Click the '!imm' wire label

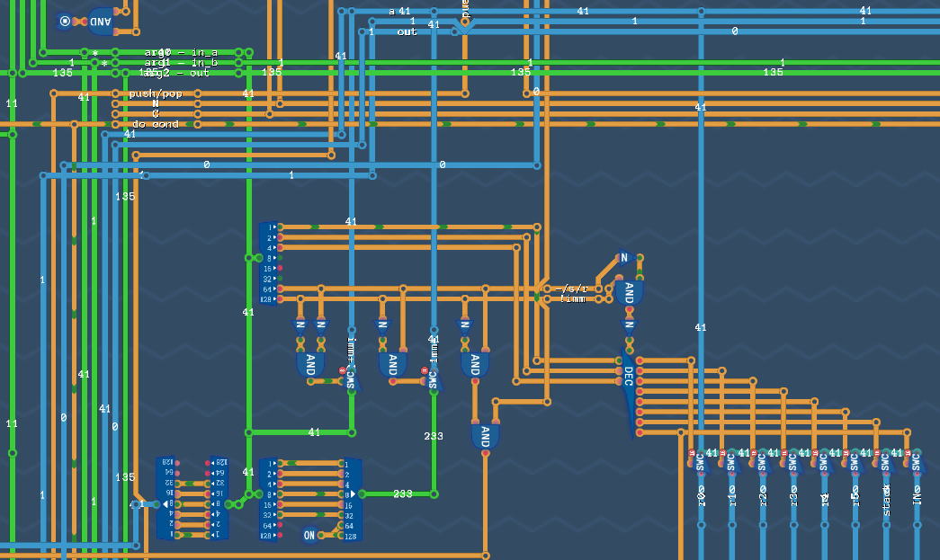click(x=572, y=298)
